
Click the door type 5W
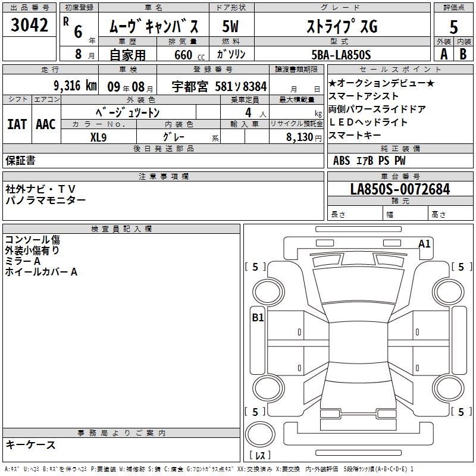point(231,26)
